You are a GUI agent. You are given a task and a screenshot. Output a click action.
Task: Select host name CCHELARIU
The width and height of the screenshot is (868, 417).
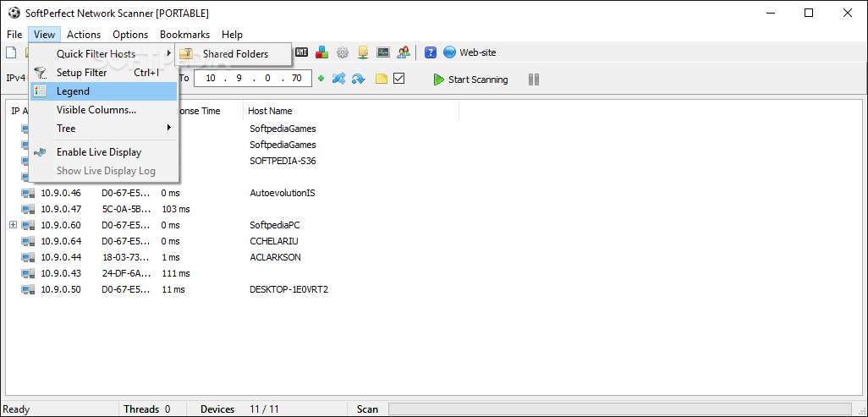(274, 241)
